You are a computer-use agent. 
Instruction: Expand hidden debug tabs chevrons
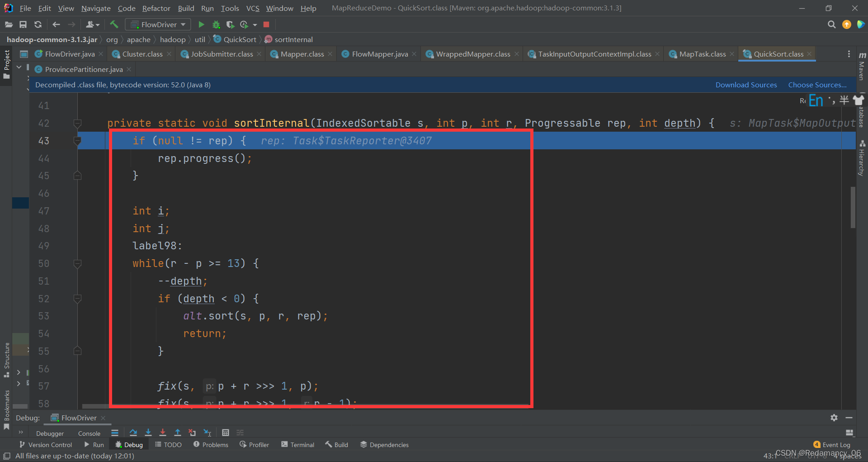(x=21, y=433)
